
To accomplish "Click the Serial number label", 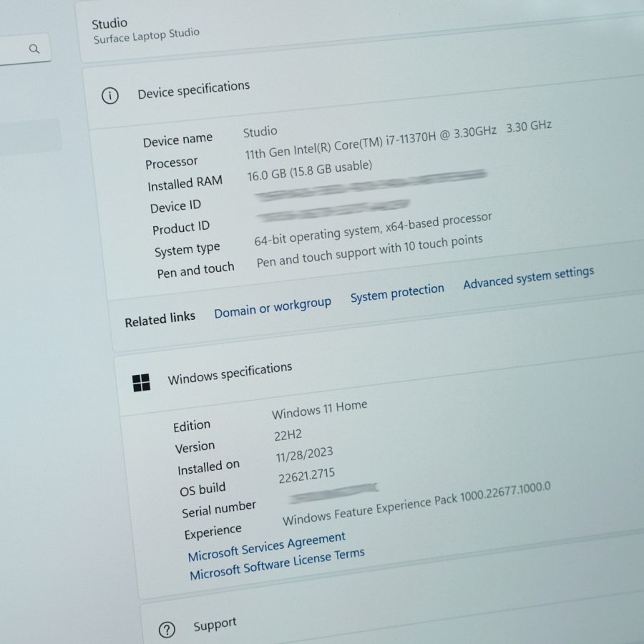I will tap(218, 509).
